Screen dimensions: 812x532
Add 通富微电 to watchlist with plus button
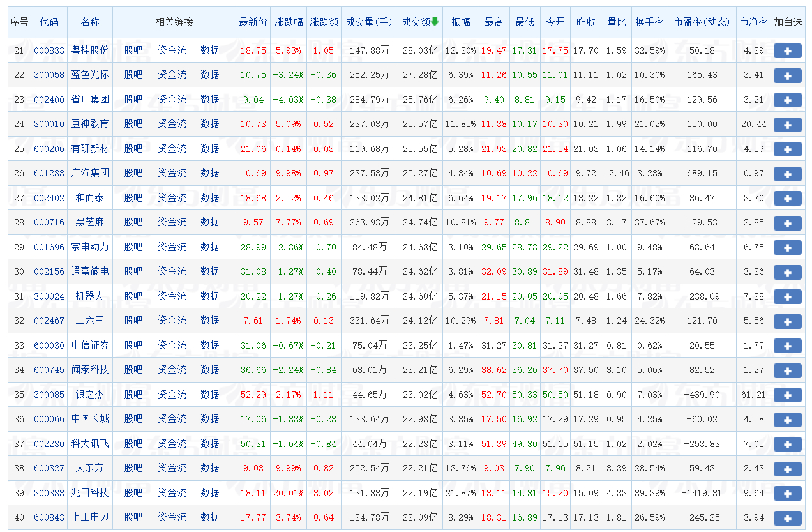(x=787, y=272)
